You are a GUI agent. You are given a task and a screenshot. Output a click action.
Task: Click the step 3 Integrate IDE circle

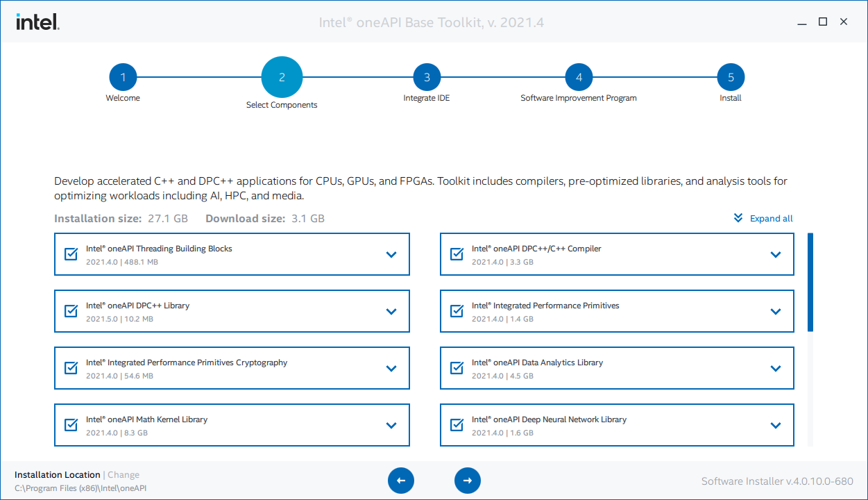click(x=427, y=77)
